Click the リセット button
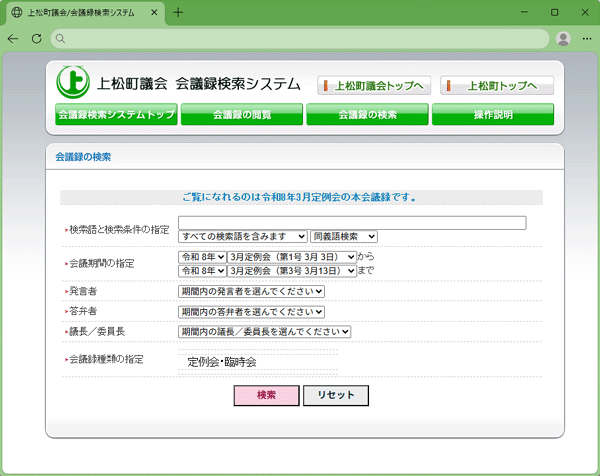The height and width of the screenshot is (476, 600). pos(336,395)
